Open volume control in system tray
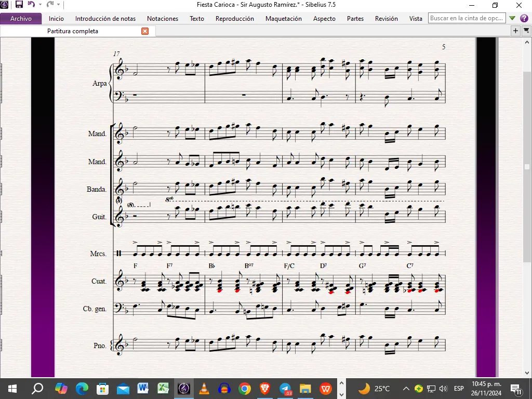The height and width of the screenshot is (399, 532). [443, 389]
